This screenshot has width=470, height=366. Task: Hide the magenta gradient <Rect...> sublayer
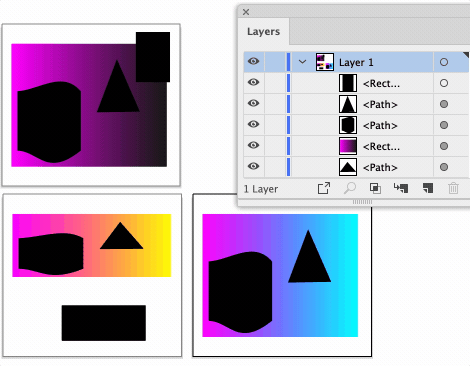[253, 145]
